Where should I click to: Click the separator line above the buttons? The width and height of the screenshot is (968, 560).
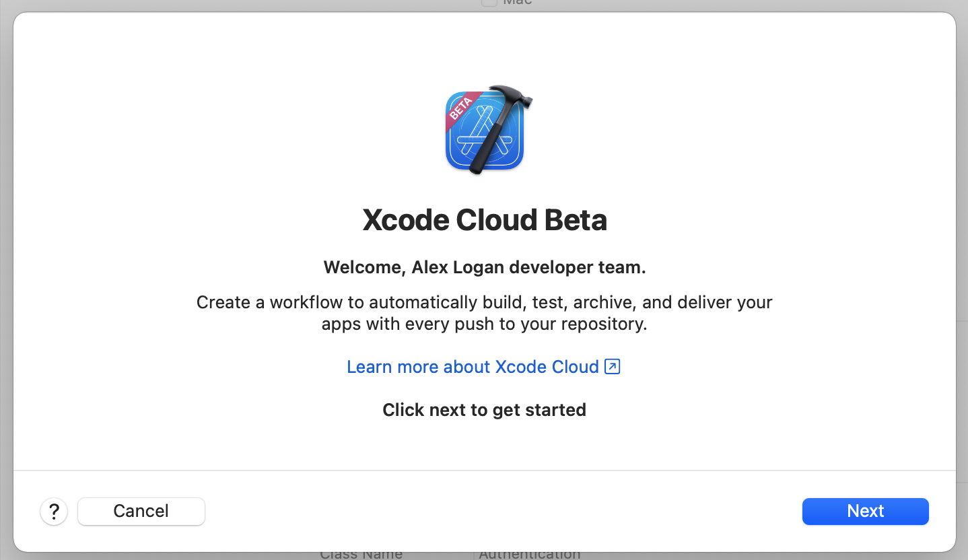click(485, 470)
